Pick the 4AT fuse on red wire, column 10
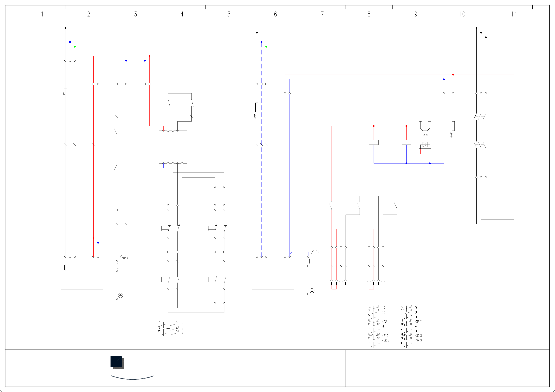555x392 pixels. (453, 126)
